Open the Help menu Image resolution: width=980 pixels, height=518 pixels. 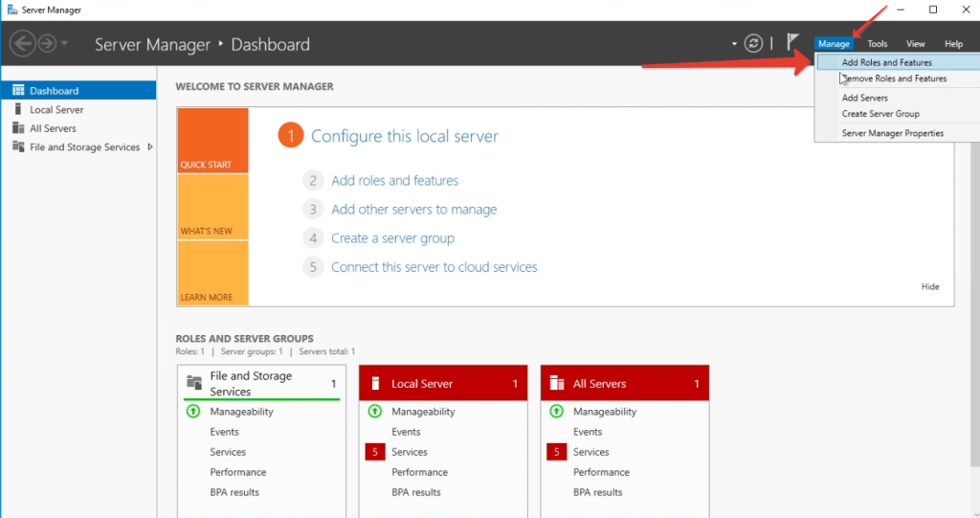(954, 44)
